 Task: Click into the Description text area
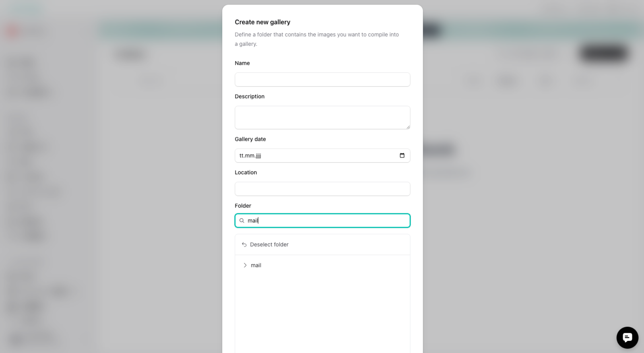pyautogui.click(x=322, y=117)
